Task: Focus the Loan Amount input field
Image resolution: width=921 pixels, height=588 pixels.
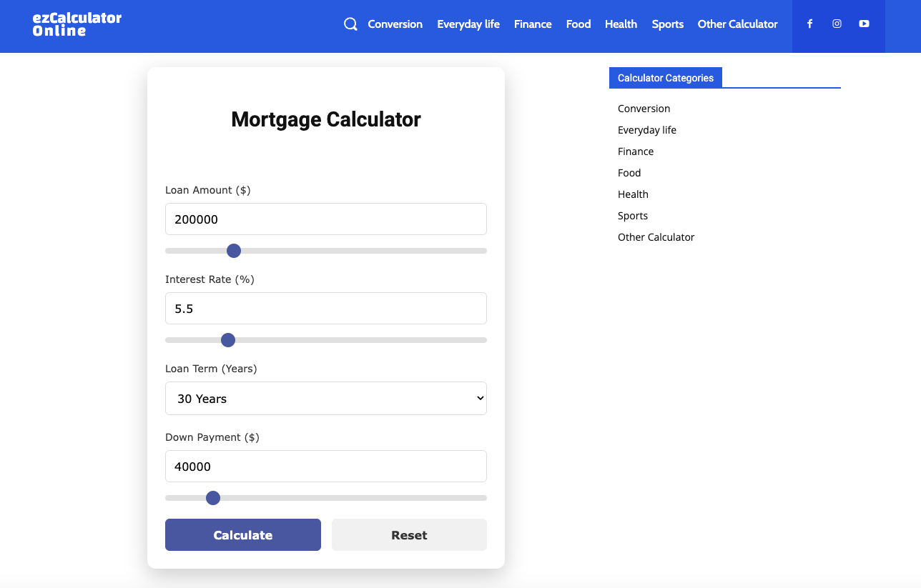Action: tap(325, 219)
